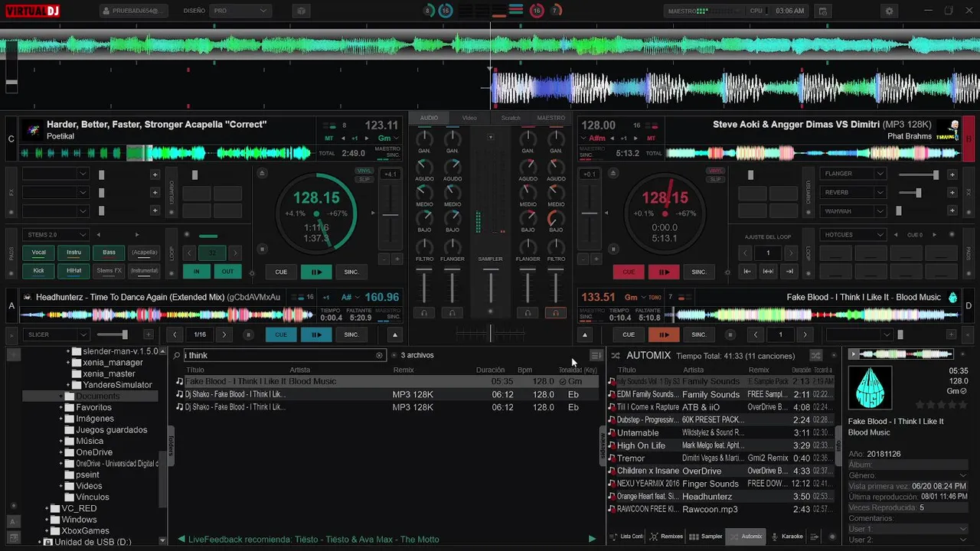Click the search magnifier icon

point(177,355)
